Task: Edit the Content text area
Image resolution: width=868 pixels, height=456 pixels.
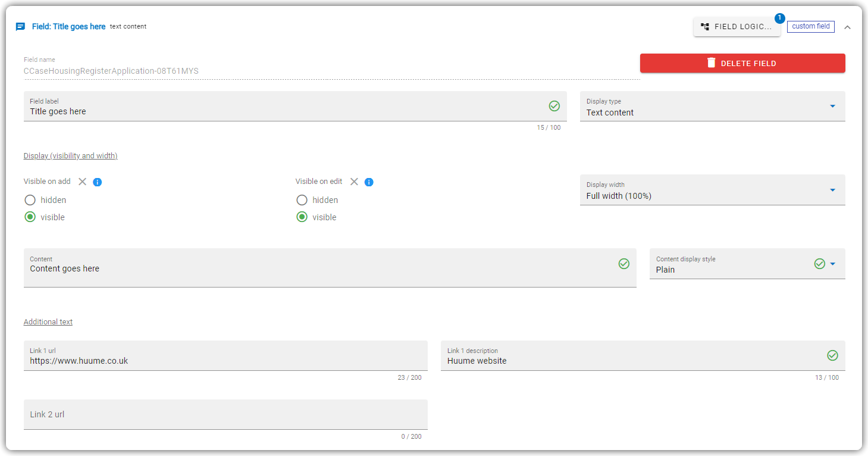Action: (330, 268)
